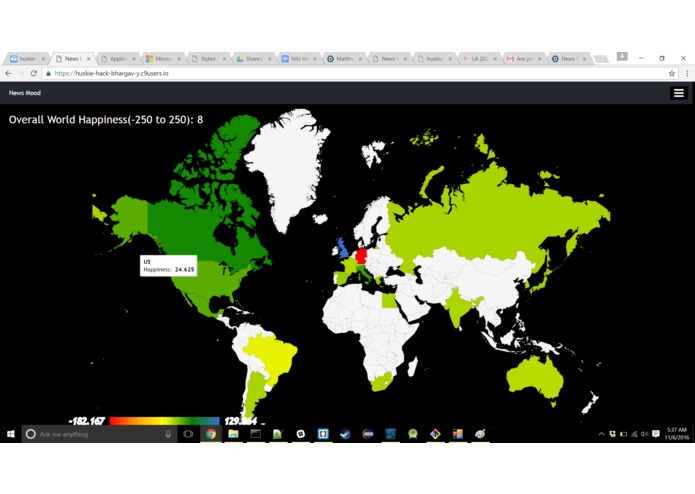
Task: Switch to the Microsoft tab
Action: pos(163,58)
